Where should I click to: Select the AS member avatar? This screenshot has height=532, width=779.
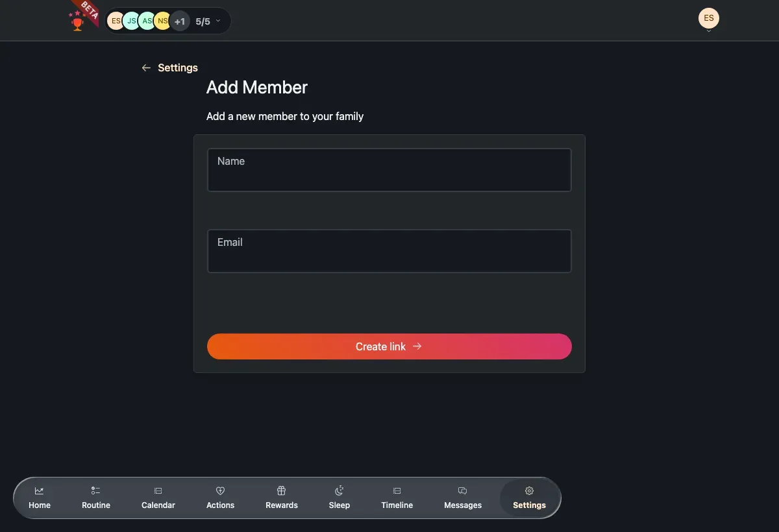pos(147,21)
